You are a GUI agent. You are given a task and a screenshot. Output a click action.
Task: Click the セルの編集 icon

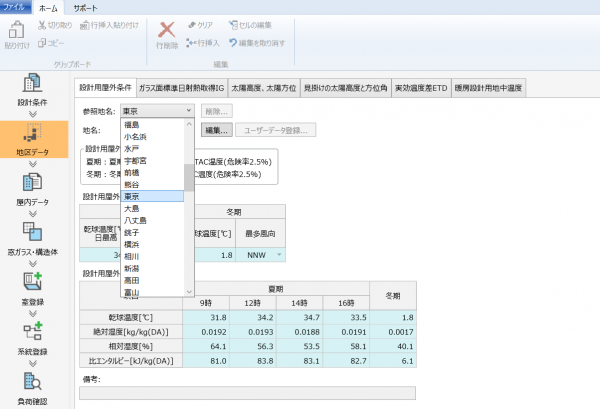[x=233, y=25]
